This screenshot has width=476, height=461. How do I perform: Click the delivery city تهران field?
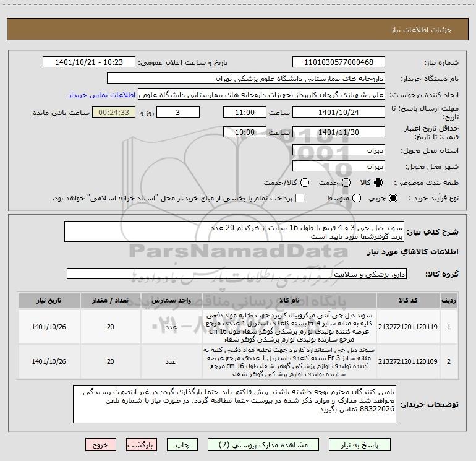tap(339, 166)
